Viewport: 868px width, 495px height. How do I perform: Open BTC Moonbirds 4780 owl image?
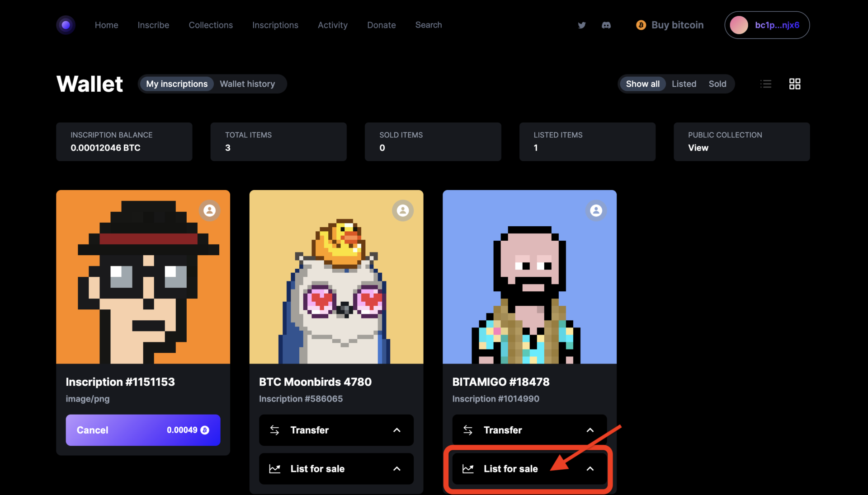click(x=336, y=277)
